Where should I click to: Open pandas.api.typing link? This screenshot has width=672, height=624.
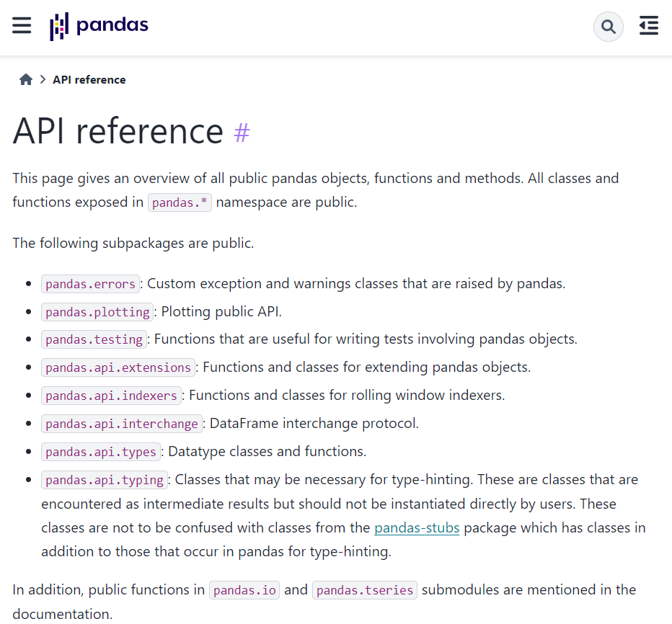[x=104, y=480]
